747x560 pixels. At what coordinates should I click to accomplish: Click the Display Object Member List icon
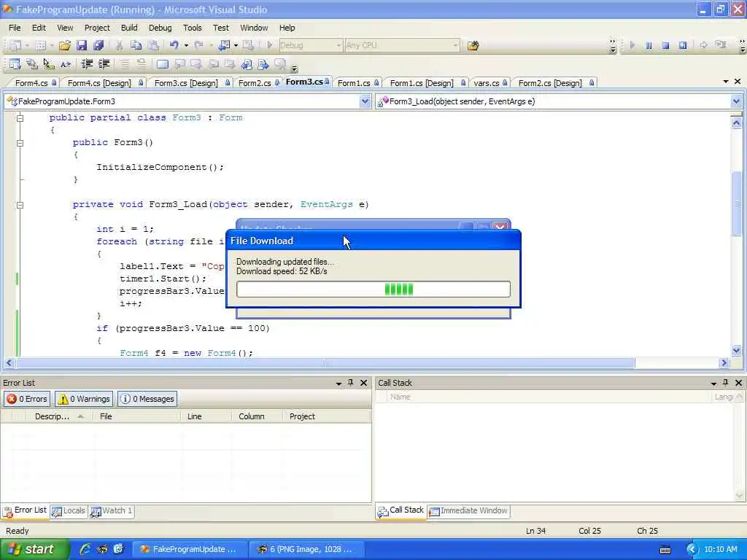(x=15, y=64)
